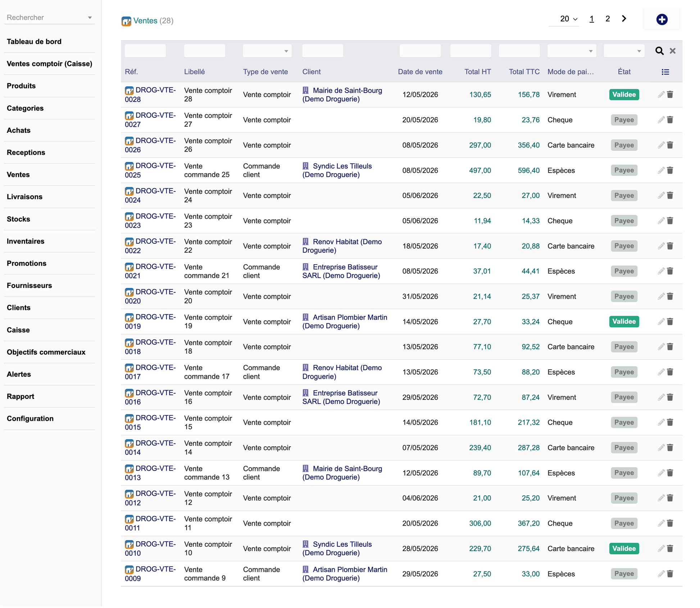The height and width of the screenshot is (608, 700).
Task: Go to Promotions menu
Action: 27,263
